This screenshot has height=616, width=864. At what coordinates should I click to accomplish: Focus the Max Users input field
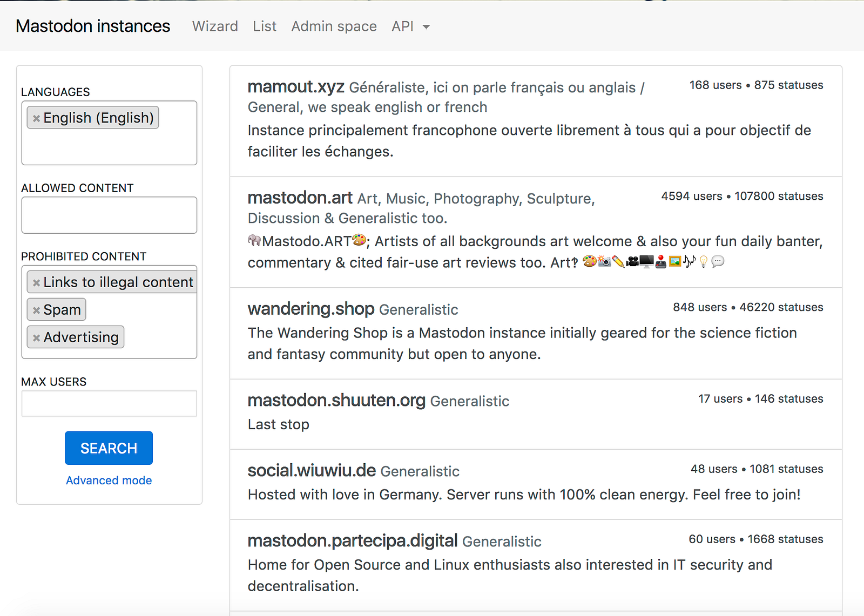[x=109, y=403]
